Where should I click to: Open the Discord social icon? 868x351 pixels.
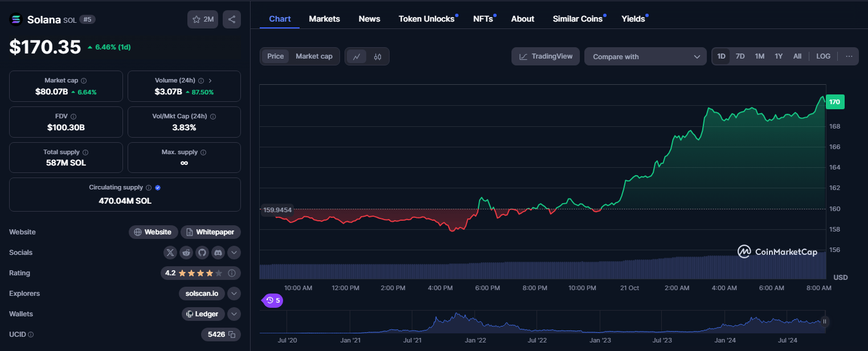(x=218, y=253)
